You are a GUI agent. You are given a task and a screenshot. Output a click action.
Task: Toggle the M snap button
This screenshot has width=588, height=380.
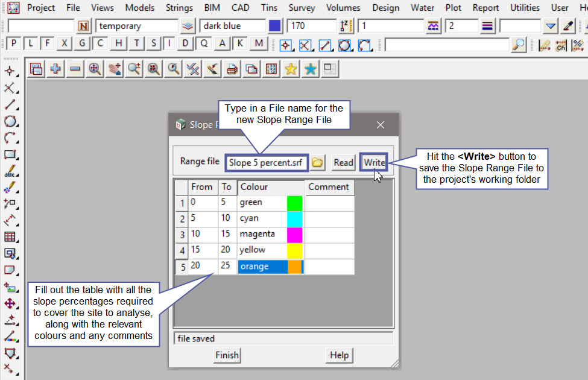click(x=259, y=43)
